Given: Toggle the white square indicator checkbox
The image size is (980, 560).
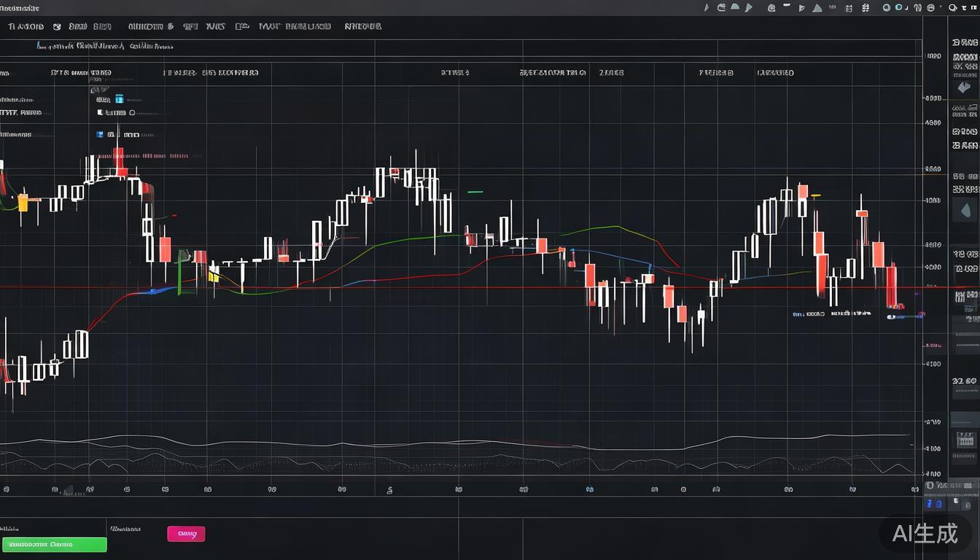Looking at the screenshot, I should click(x=101, y=113).
